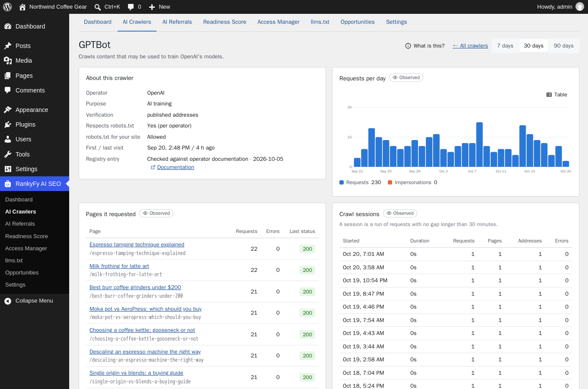The width and height of the screenshot is (588, 389).
Task: Switch to the AI Referrals tab
Action: pos(177,22)
